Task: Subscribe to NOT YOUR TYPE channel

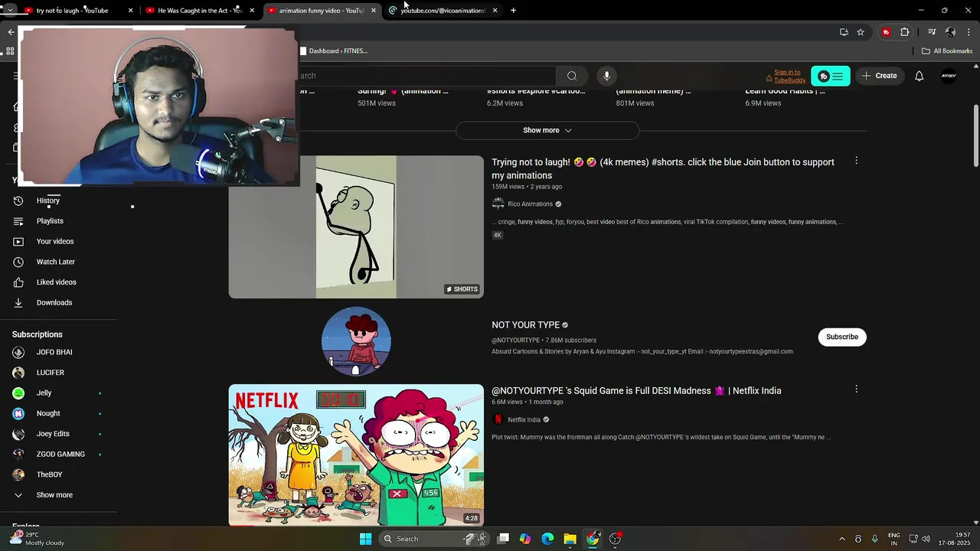Action: [842, 337]
